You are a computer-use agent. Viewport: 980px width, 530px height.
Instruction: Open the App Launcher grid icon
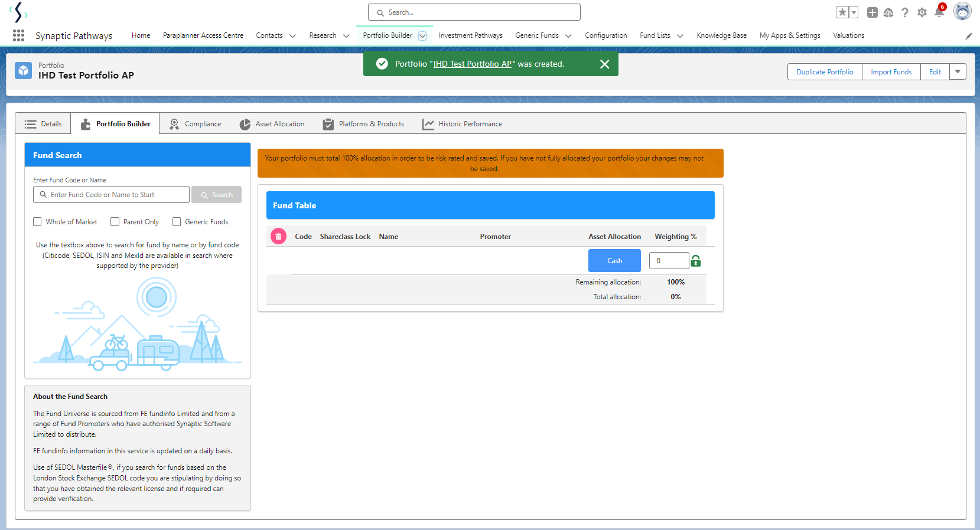pos(18,35)
